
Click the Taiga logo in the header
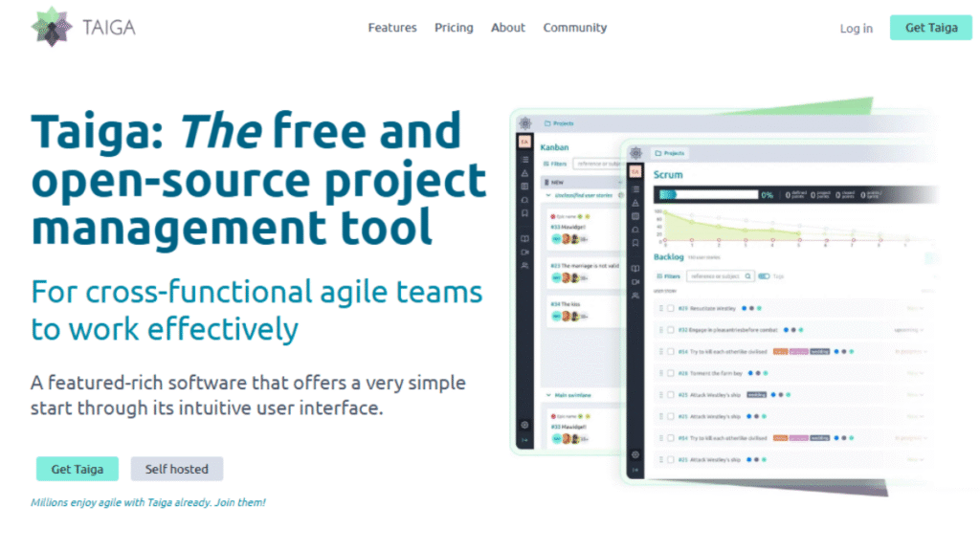click(x=82, y=28)
